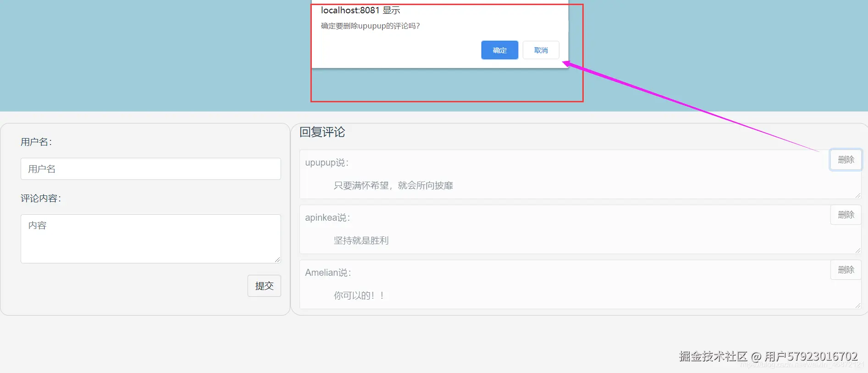Select the text 'Amelian说:'

[x=328, y=273]
